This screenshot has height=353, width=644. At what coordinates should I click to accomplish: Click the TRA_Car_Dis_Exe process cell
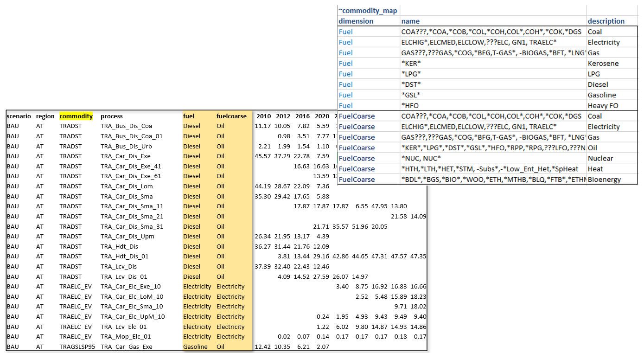coord(126,156)
